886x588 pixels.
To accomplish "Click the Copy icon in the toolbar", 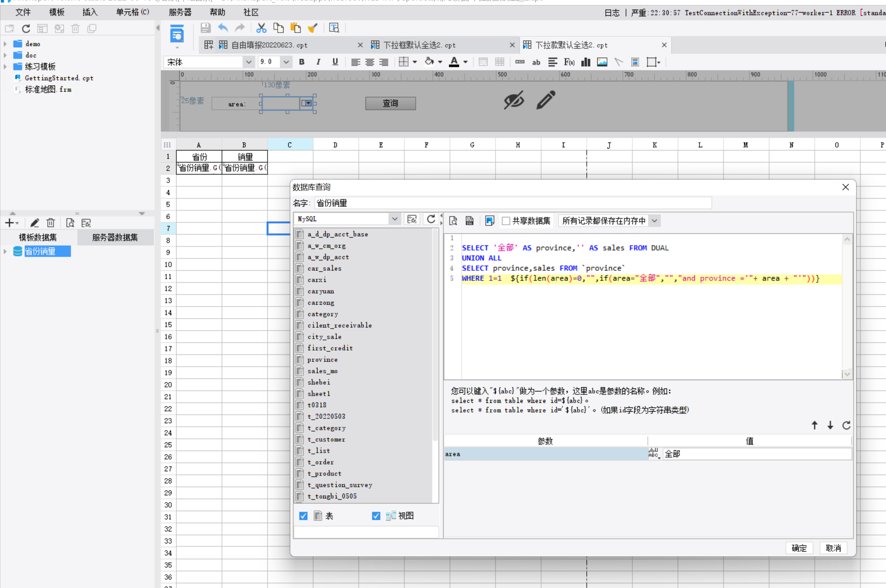I will tap(279, 28).
